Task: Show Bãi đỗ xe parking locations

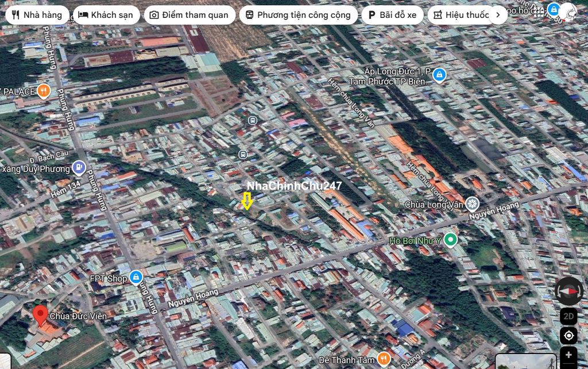Action: [x=392, y=15]
